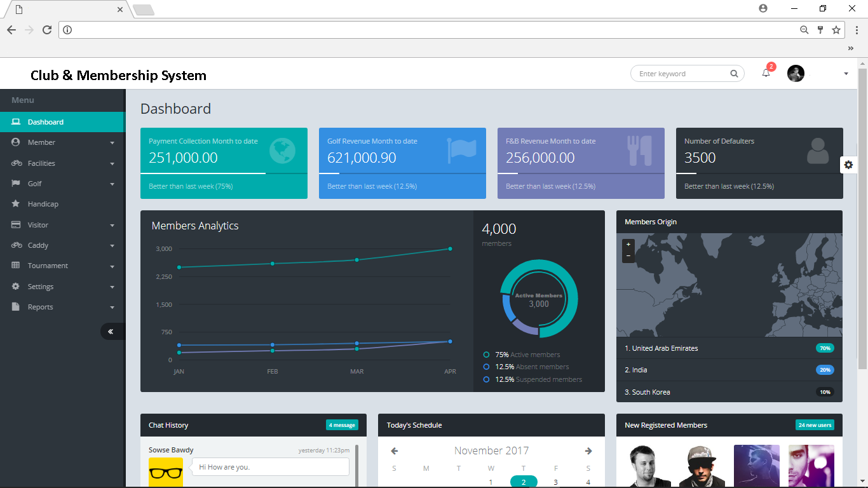Screen dimensions: 868x488
Task: Expand the Golf submenu arrow
Action: (x=112, y=184)
